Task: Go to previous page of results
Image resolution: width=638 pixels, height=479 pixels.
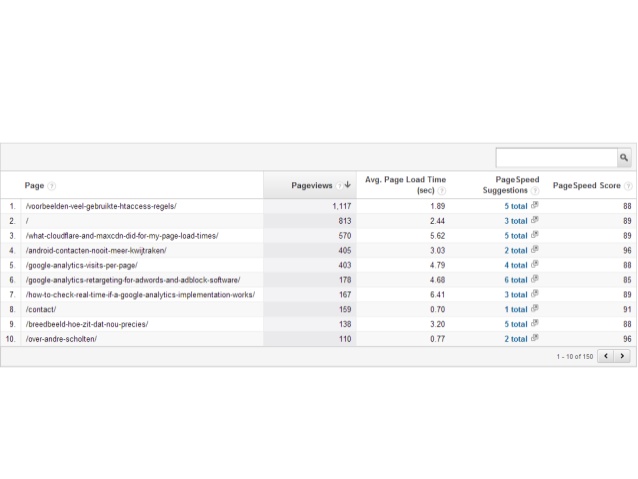Action: [x=606, y=356]
